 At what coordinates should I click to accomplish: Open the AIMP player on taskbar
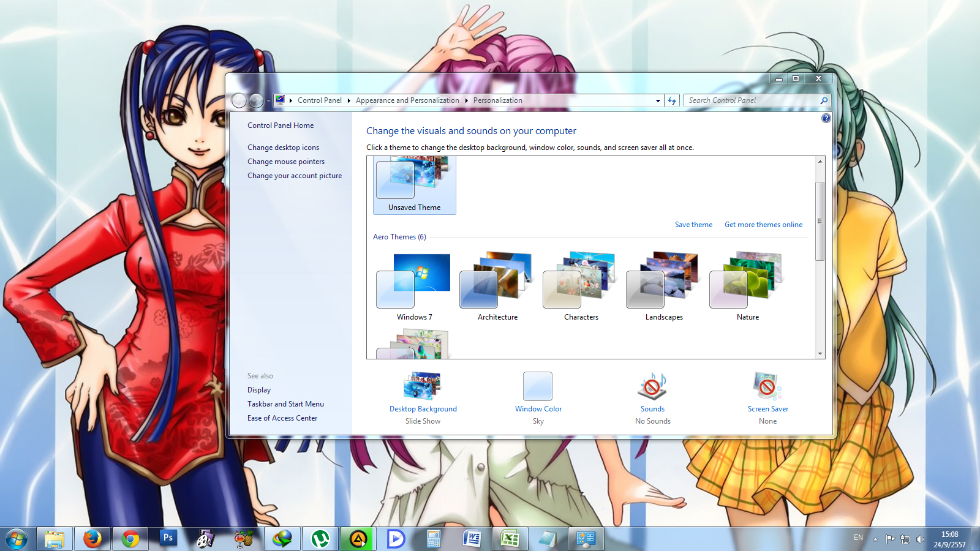tap(358, 539)
